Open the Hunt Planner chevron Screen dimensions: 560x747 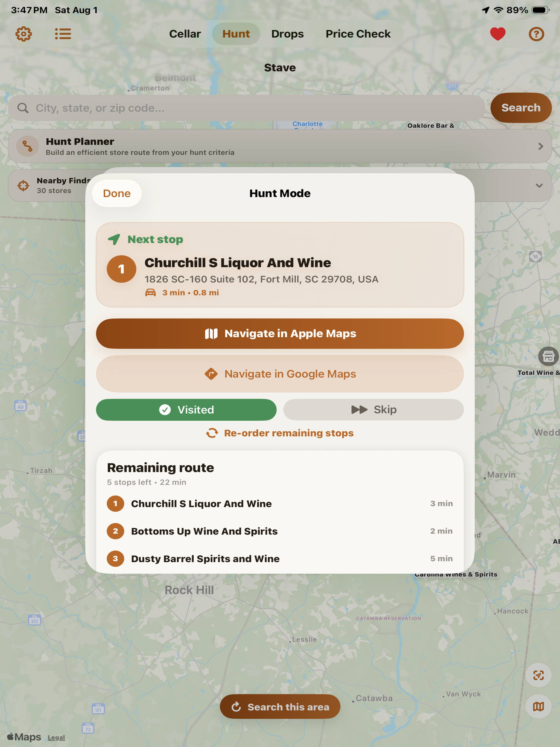point(540,146)
